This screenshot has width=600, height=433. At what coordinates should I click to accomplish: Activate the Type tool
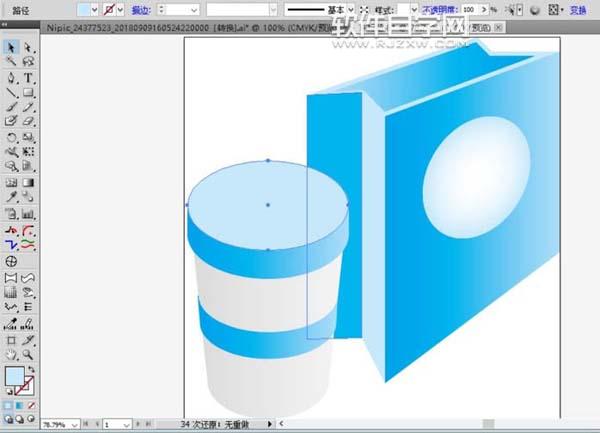28,77
